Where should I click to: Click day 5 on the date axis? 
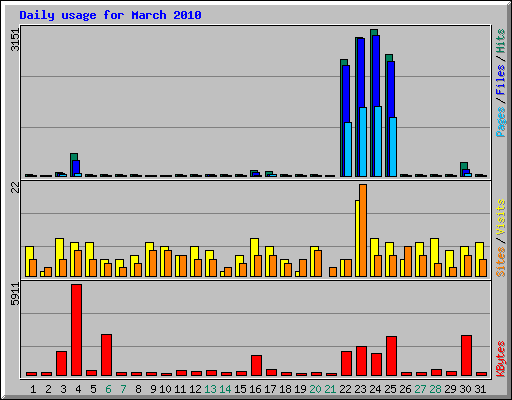coord(93,389)
